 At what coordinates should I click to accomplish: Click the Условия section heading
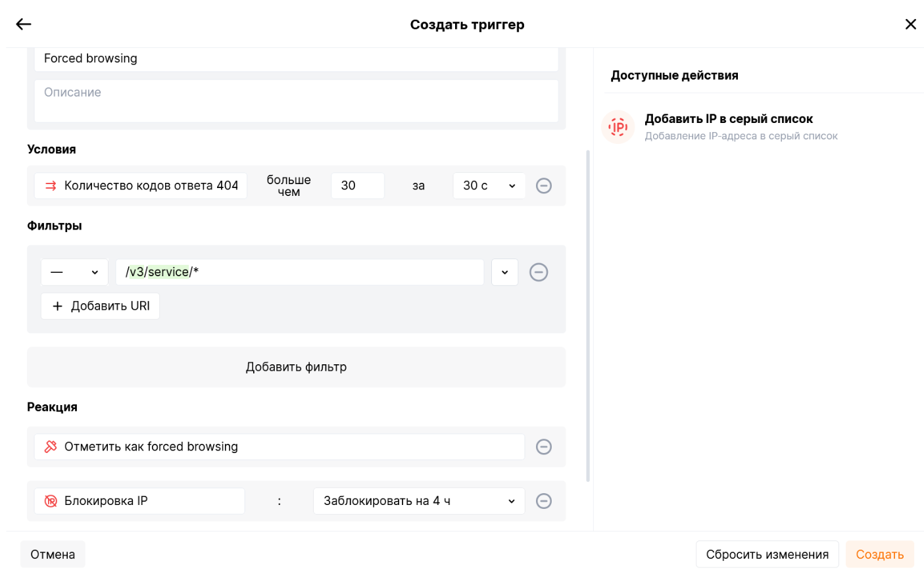[x=51, y=149]
